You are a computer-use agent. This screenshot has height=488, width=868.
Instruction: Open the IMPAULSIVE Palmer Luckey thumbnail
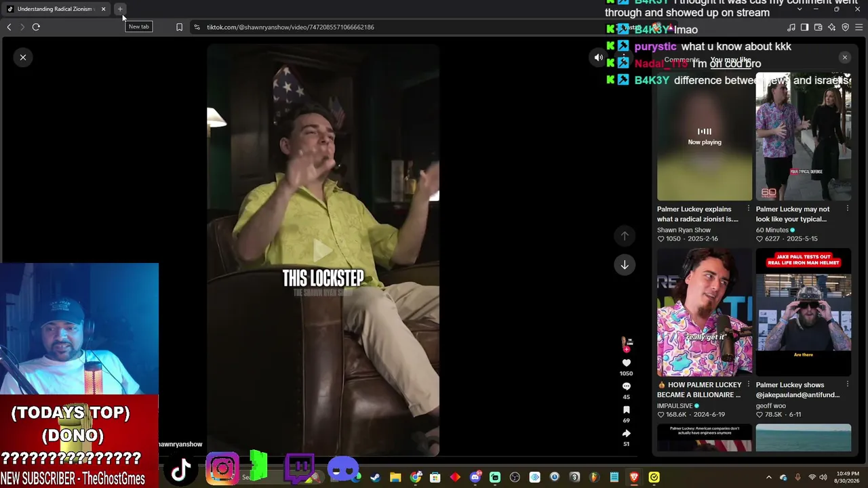(x=705, y=312)
